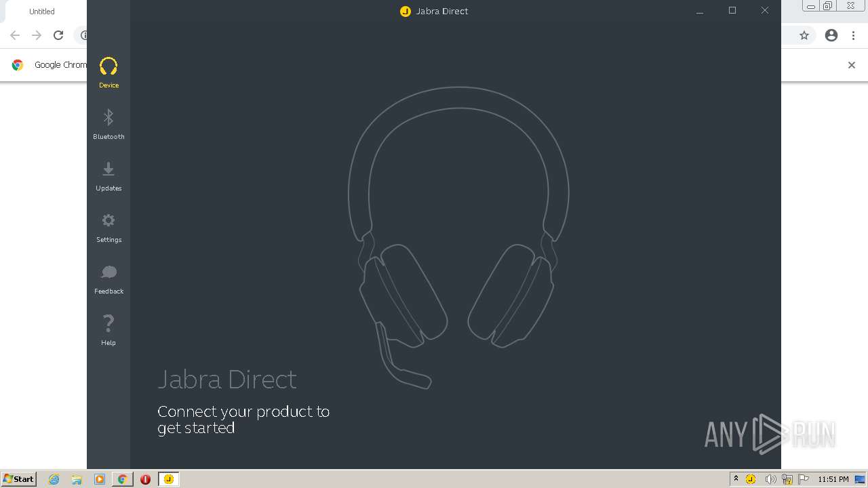Switch to Chrome from the taskbar

pos(122,479)
